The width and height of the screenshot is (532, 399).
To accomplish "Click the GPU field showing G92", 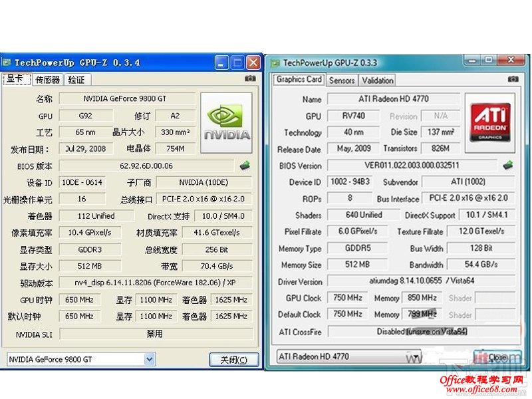I will point(86,116).
